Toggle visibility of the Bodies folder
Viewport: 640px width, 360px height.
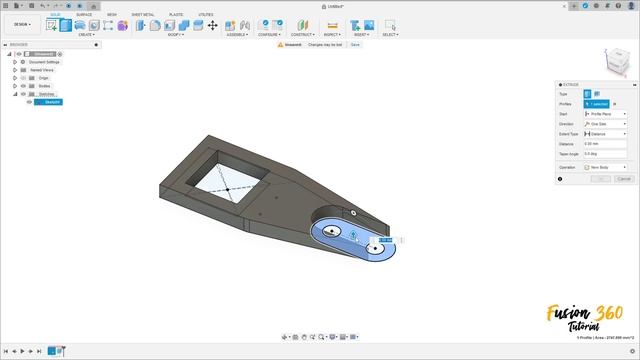23,86
